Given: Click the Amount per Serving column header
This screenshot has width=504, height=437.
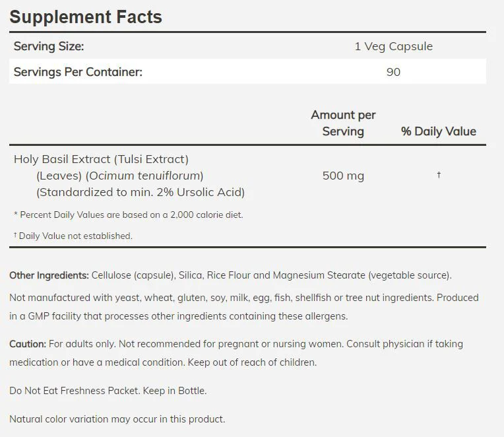Looking at the screenshot, I should [x=343, y=123].
